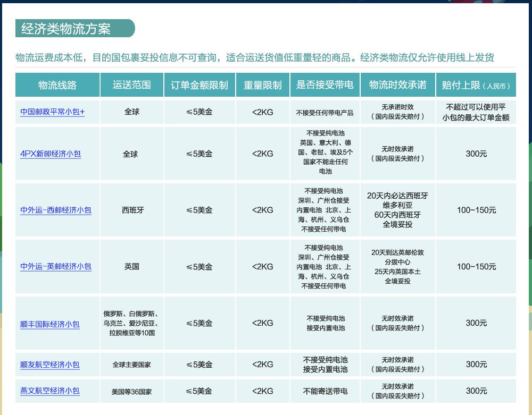Click the 300元 cell in 燕文航空 row
Image resolution: width=532 pixels, height=415 pixels.
[476, 391]
